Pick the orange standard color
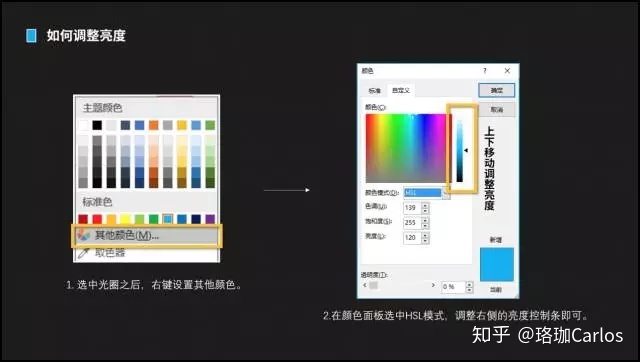The image size is (640, 362). [111, 219]
